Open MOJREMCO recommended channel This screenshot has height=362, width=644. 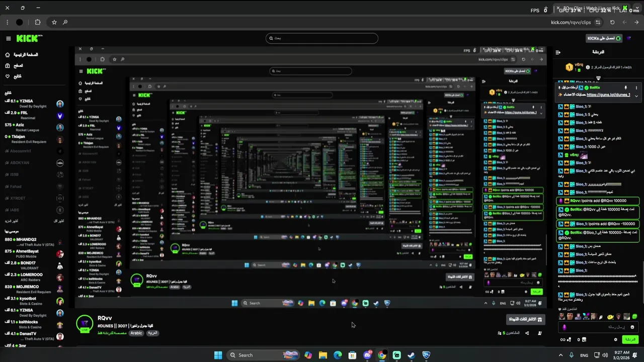point(33,289)
